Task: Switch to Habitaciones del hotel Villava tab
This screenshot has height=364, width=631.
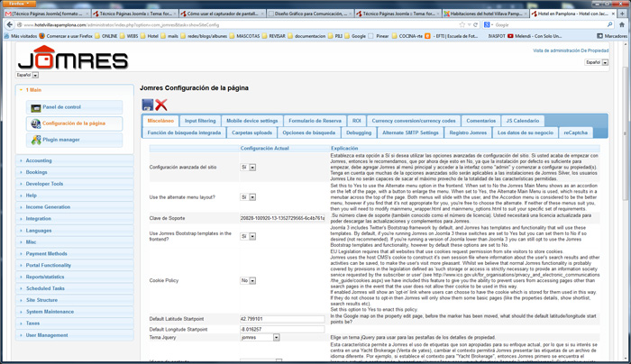Action: (x=486, y=14)
